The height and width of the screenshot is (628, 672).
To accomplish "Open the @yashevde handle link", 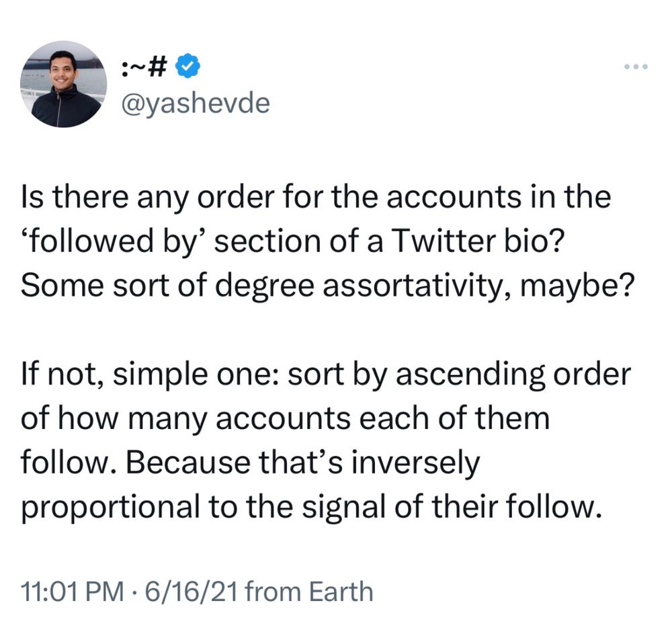I will pyautogui.click(x=196, y=103).
